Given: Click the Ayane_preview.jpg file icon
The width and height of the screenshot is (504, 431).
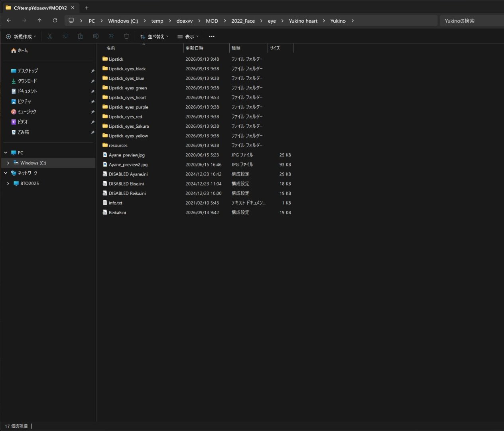Looking at the screenshot, I should tap(105, 155).
